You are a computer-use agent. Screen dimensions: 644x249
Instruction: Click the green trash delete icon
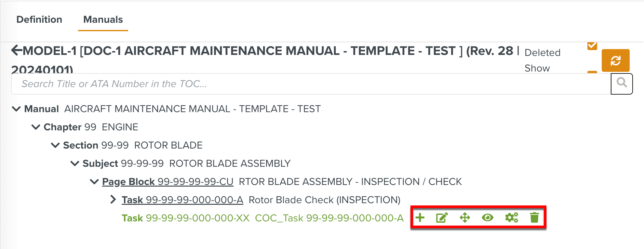[x=534, y=217]
